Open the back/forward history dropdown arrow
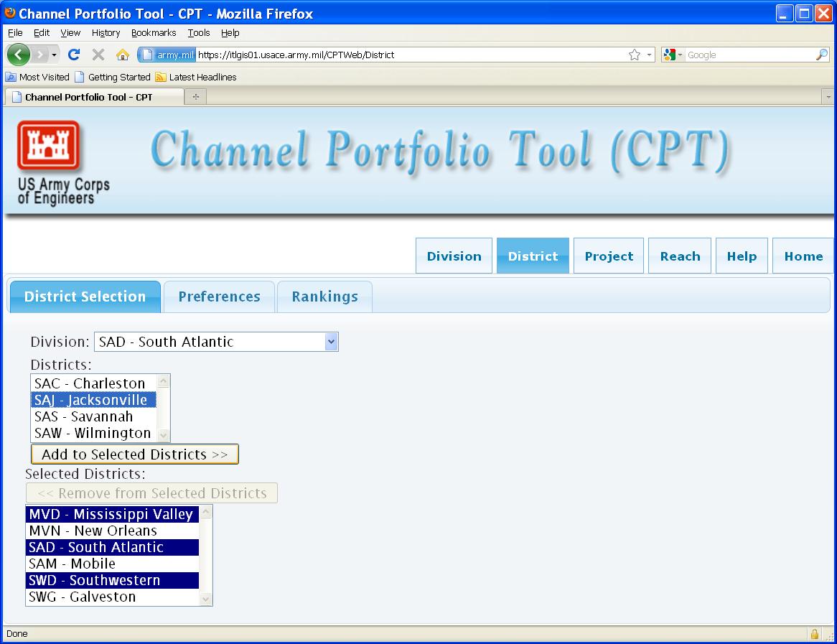Image resolution: width=837 pixels, height=644 pixels. tap(54, 55)
